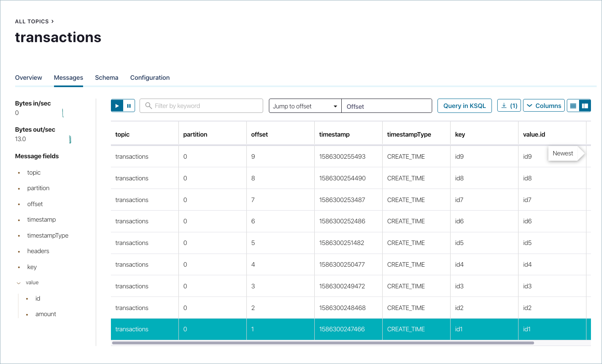Collapse the value field tree
This screenshot has width=602, height=364.
(x=19, y=283)
